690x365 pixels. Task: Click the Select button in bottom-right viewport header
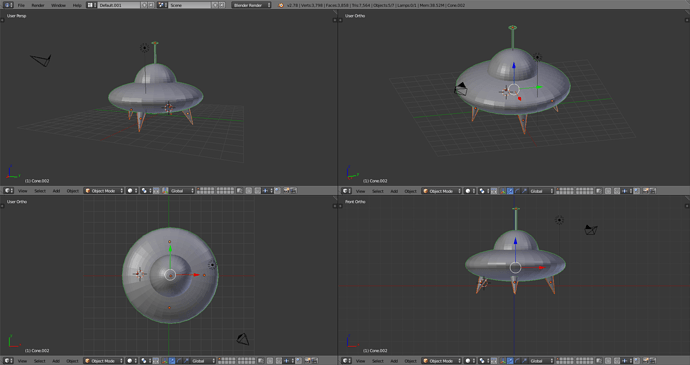pos(378,361)
